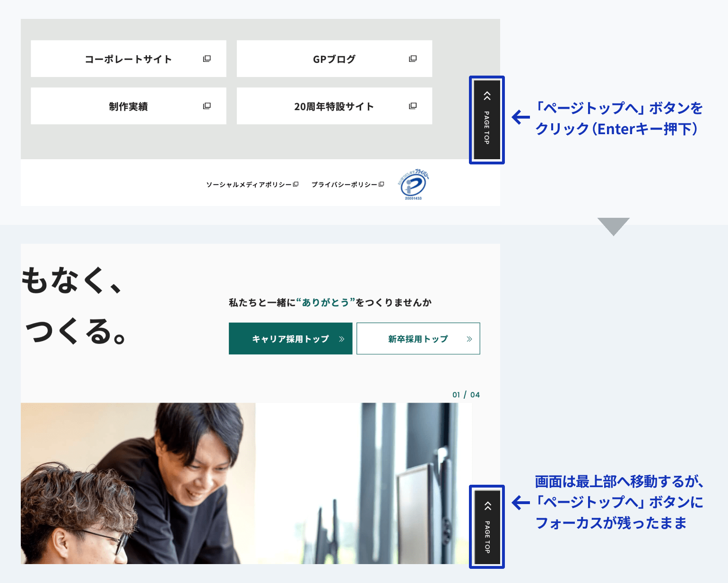Click the upper PAGE TOP sidebar button

(487, 120)
